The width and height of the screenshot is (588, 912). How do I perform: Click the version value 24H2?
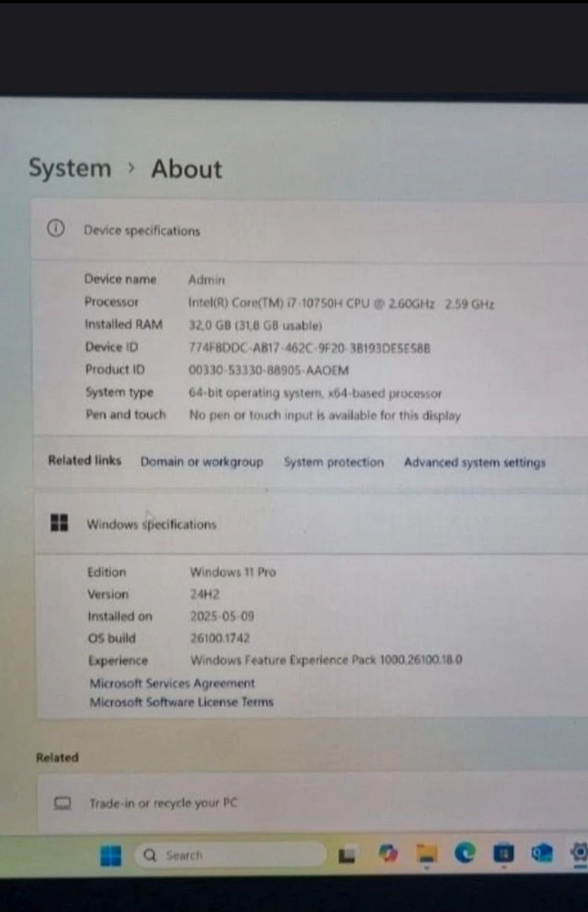pyautogui.click(x=205, y=594)
